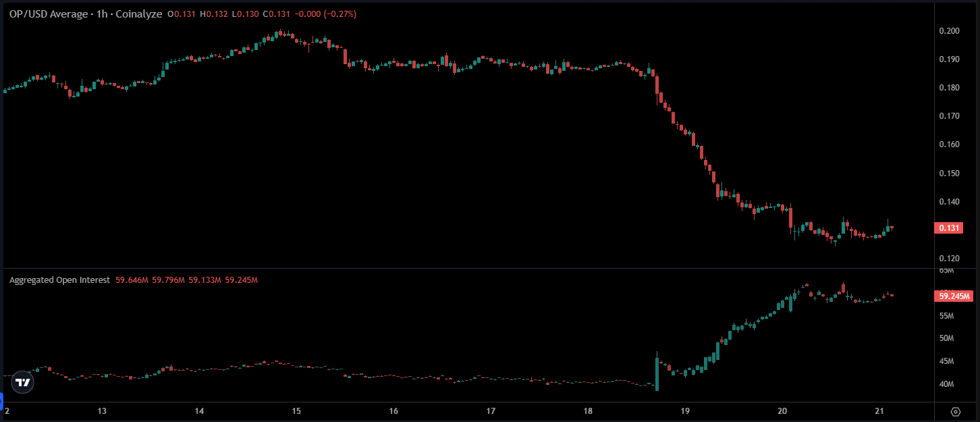Screen dimensions: 980x422
Task: Click 59.796M high value in indicator legend
Action: pos(168,280)
